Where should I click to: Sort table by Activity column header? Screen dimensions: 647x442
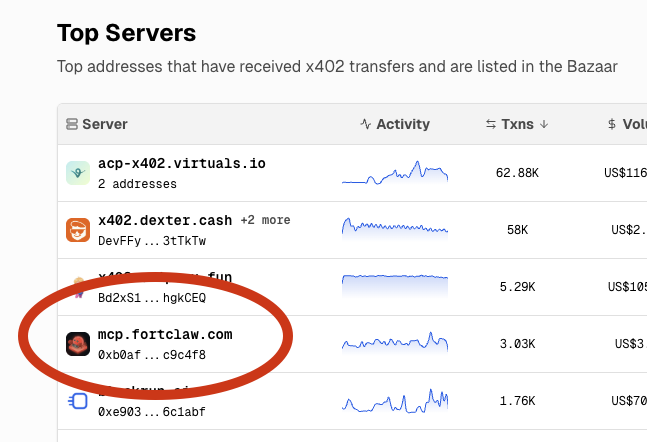click(395, 124)
